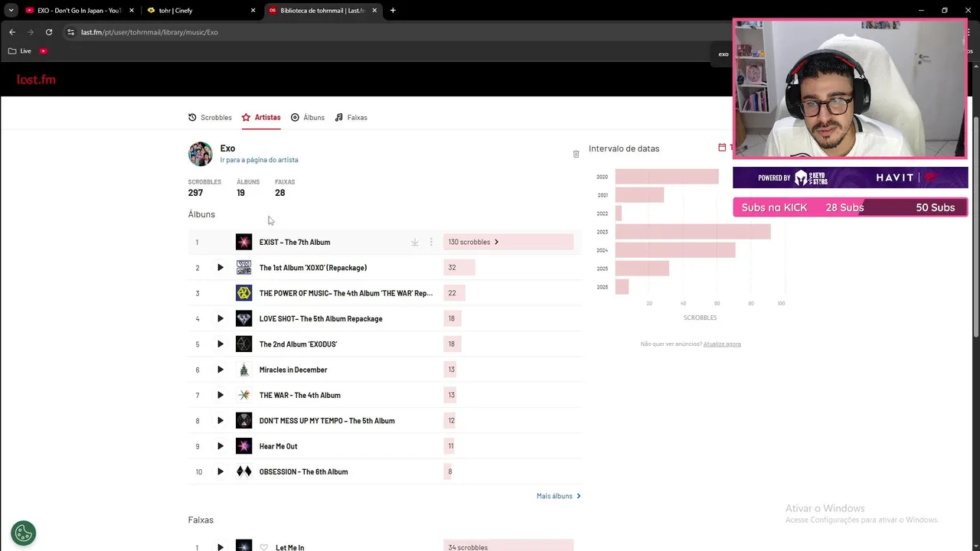Play OBSESSION – The 6th Album

pyautogui.click(x=220, y=471)
